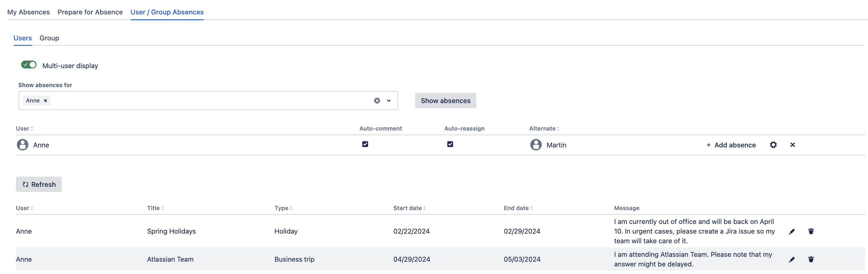This screenshot has width=868, height=274.
Task: Click Martin's alternate avatar icon
Action: point(536,145)
